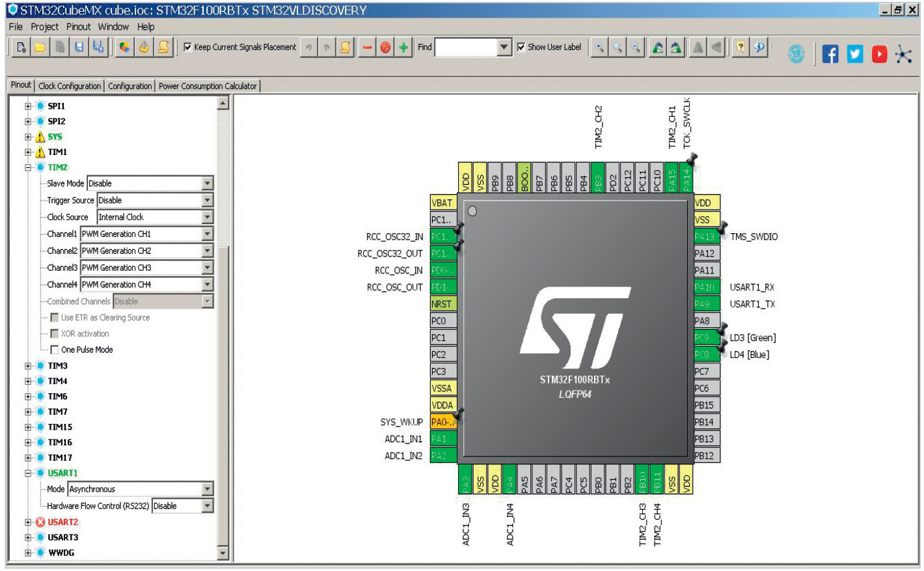Expand the WWDG tree node
The width and height of the screenshot is (924, 571).
coord(28,553)
